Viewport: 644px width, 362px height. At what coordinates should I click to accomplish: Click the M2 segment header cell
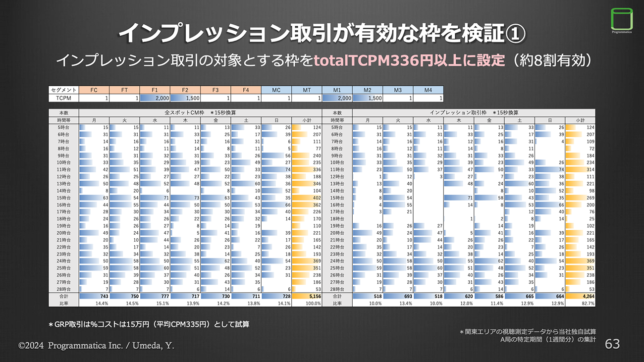pyautogui.click(x=367, y=90)
